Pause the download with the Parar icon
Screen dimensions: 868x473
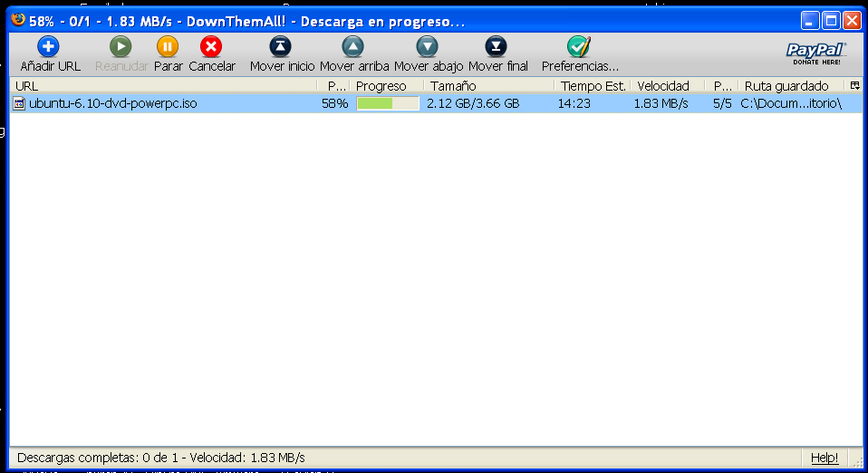(168, 46)
